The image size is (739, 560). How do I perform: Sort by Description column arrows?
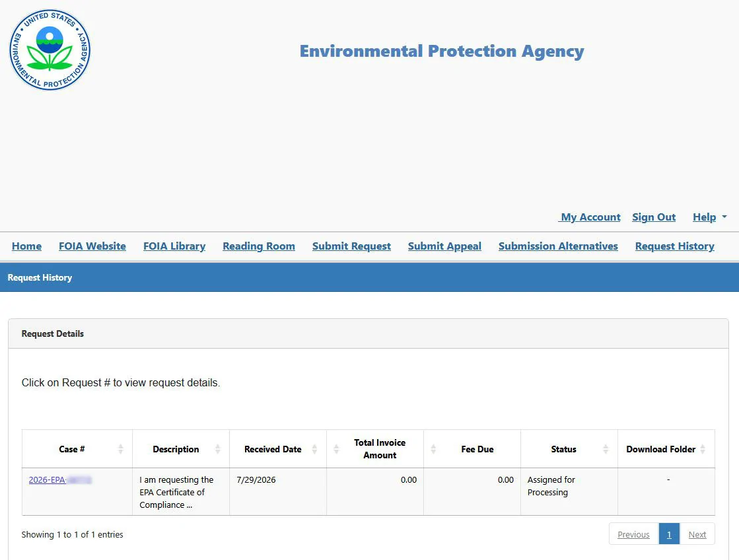pyautogui.click(x=218, y=449)
